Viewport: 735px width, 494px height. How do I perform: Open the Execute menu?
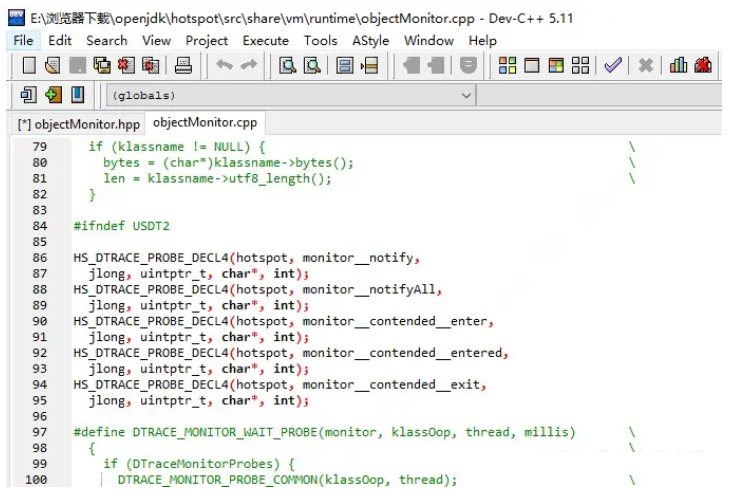click(x=265, y=40)
